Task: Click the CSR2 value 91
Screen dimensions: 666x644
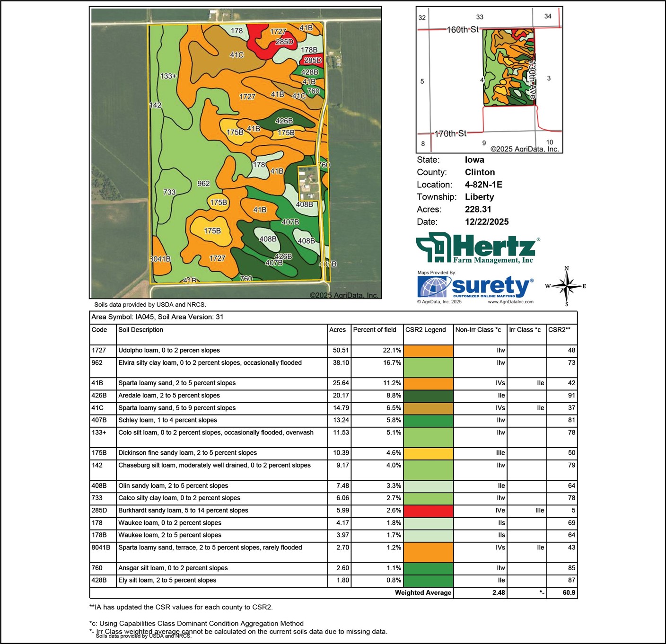Action: 571,396
